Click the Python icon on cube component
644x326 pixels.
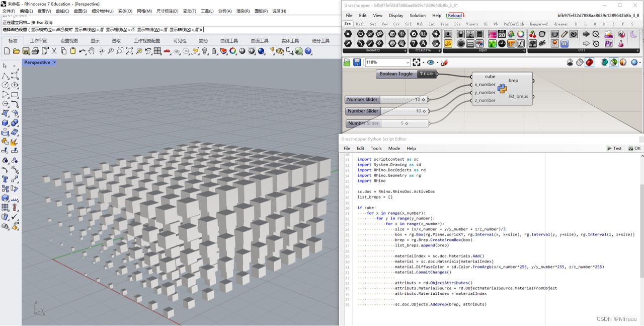click(502, 89)
